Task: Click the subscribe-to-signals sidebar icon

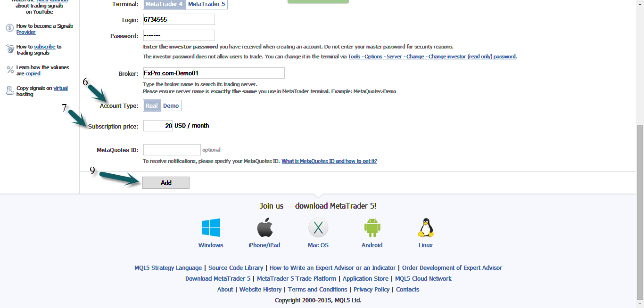Action: pos(10,49)
